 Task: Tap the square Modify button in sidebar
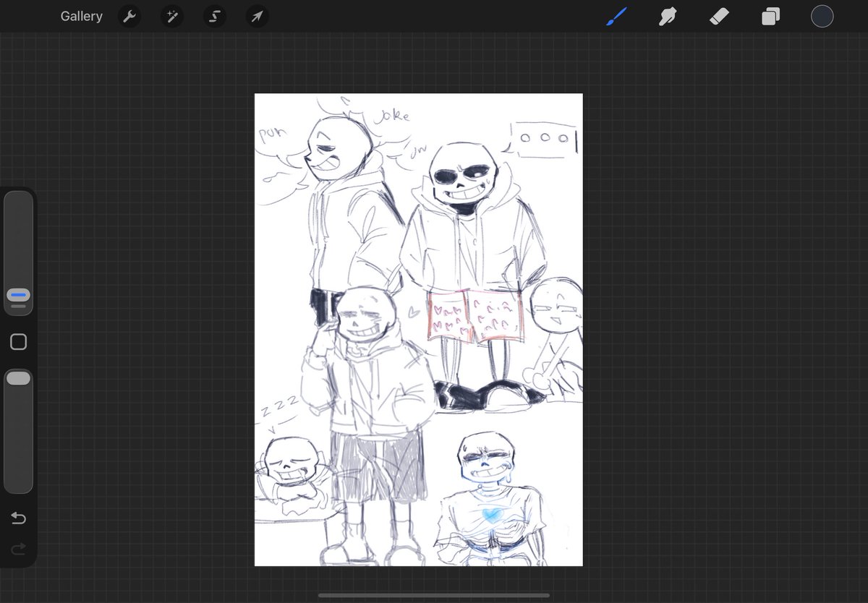click(x=18, y=342)
